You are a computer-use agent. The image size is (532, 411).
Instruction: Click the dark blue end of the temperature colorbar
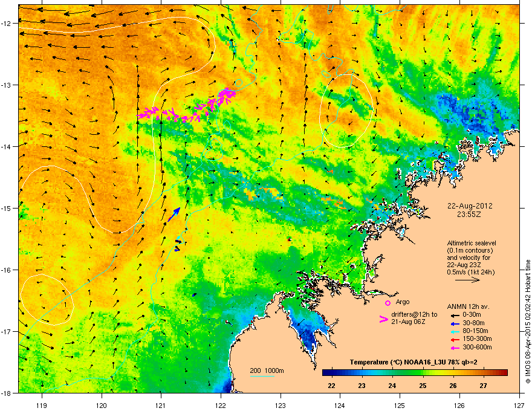(x=326, y=373)
